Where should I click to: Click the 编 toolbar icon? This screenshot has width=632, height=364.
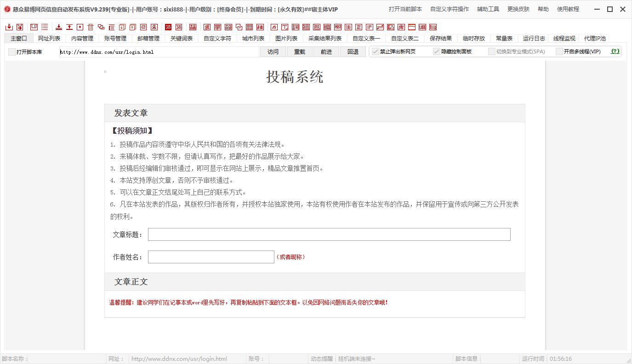pos(327,27)
